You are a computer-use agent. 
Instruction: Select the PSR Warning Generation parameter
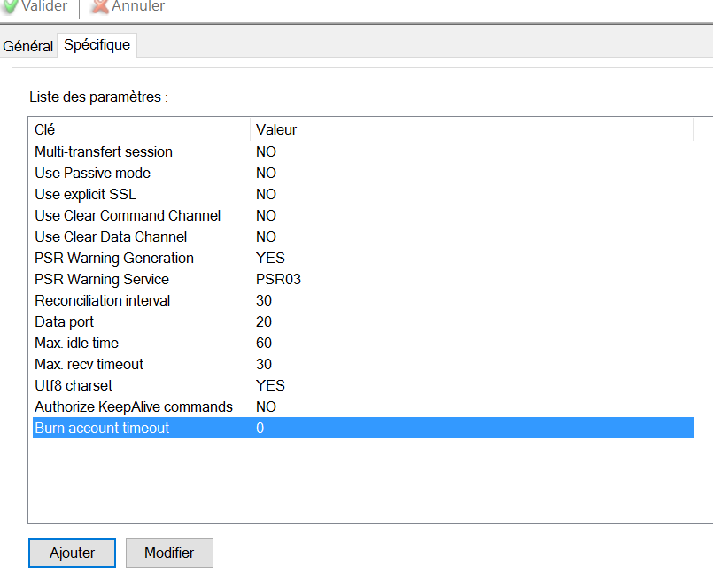(114, 259)
